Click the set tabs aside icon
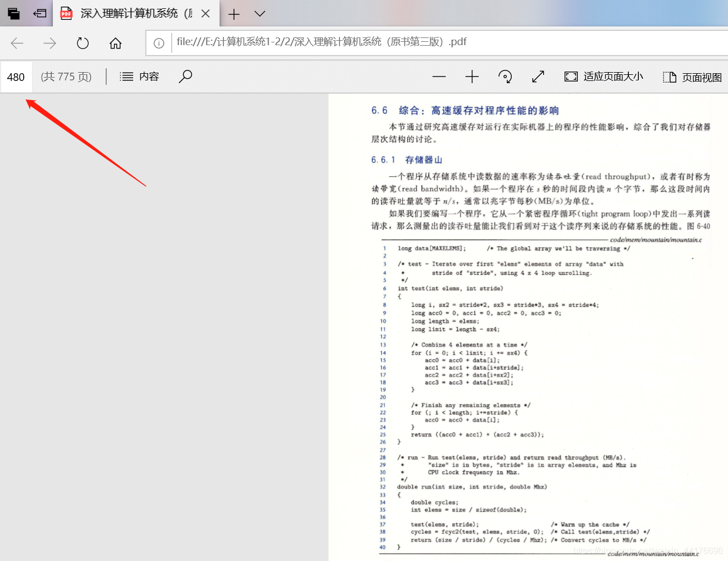This screenshot has width=728, height=561. click(x=40, y=13)
